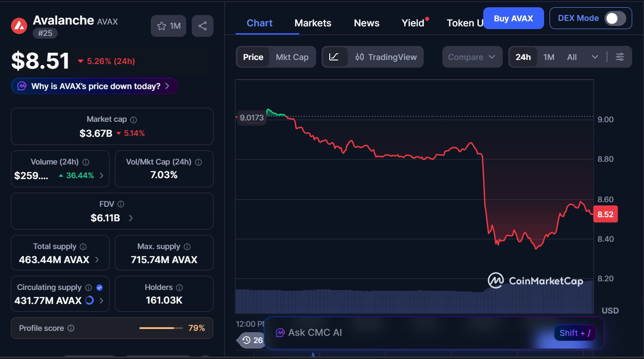Click the Buy AVAX button
Screen dimensions: 644x359
[x=513, y=18]
